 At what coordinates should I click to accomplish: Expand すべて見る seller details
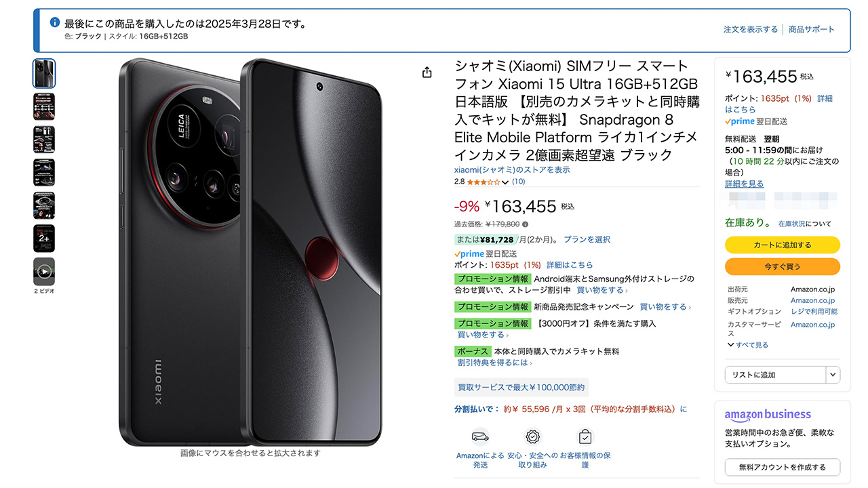748,345
